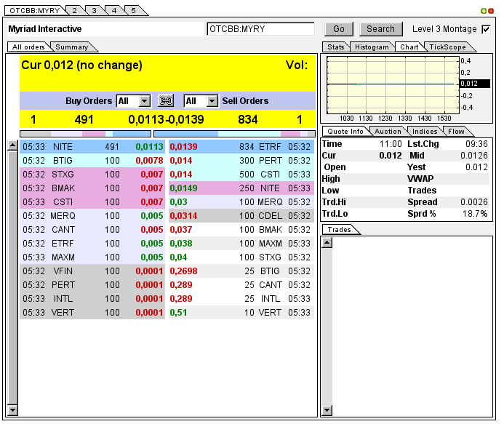Click the red price line in the chart

pos(405,84)
